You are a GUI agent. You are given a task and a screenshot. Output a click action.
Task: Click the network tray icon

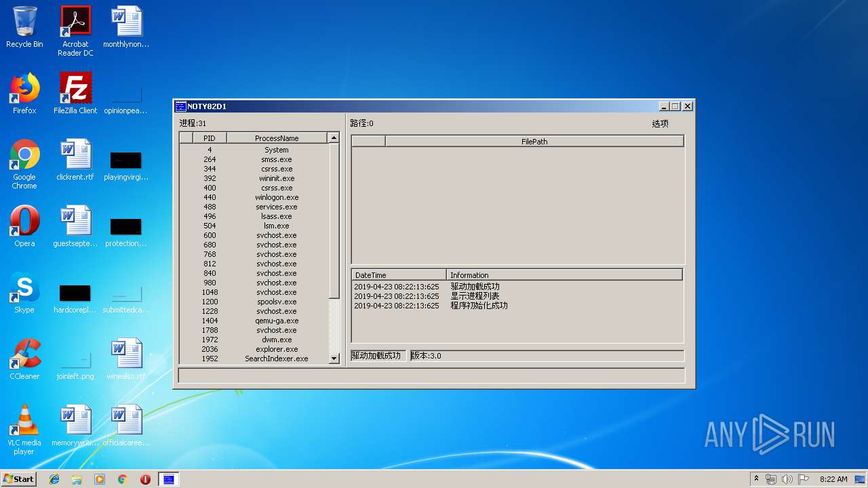771,479
